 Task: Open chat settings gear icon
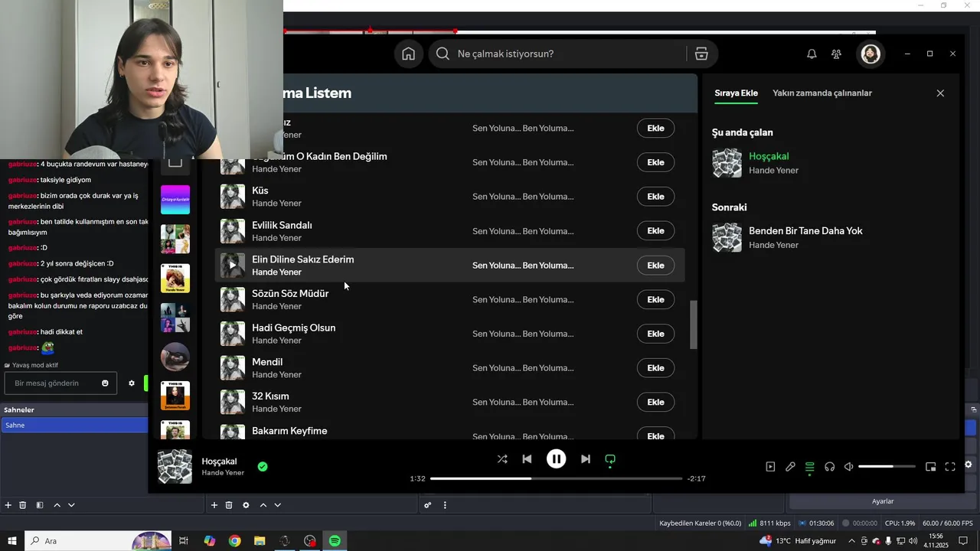pos(131,383)
